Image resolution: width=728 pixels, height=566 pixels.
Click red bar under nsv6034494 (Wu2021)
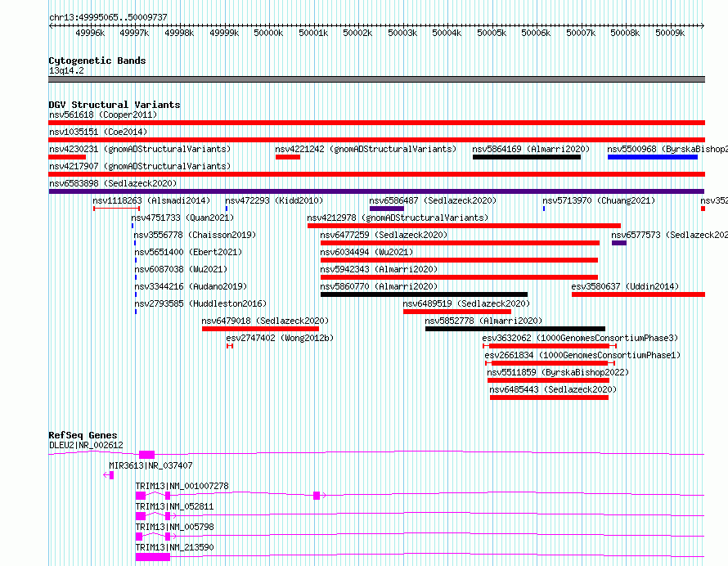[459, 260]
